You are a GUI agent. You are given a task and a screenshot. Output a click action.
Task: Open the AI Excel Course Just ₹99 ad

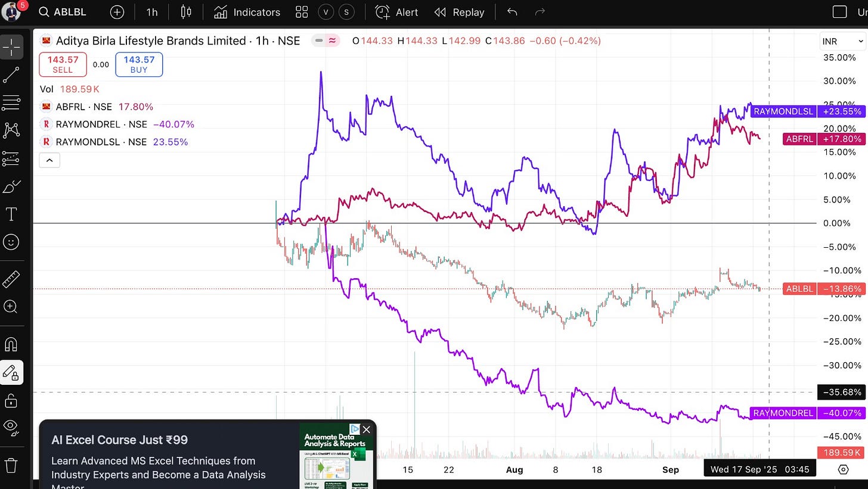(119, 440)
